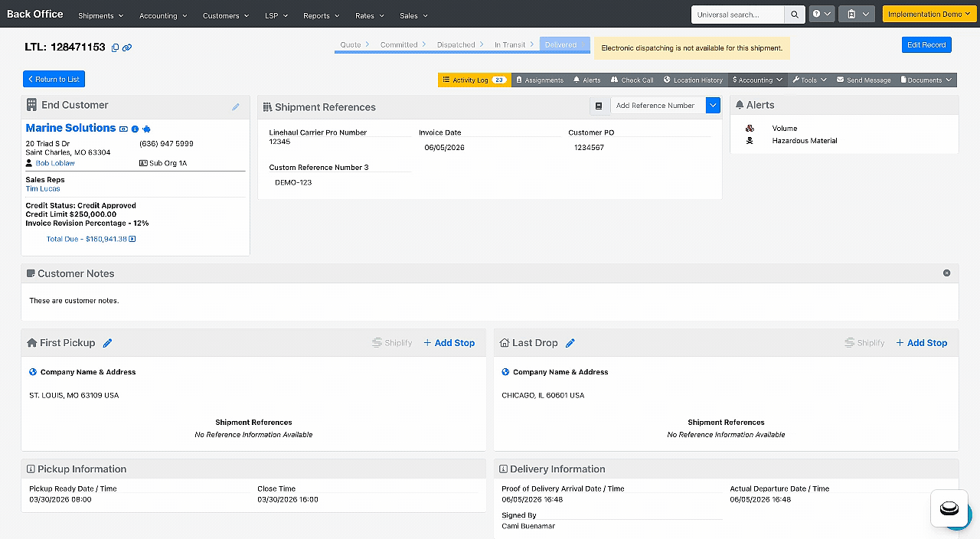Edit End Customer with pencil icon

[236, 106]
